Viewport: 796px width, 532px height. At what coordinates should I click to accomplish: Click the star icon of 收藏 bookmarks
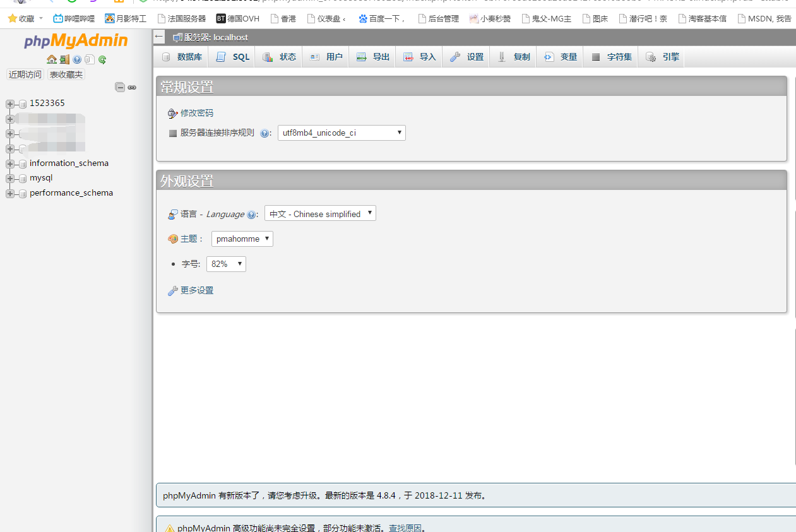click(11, 18)
